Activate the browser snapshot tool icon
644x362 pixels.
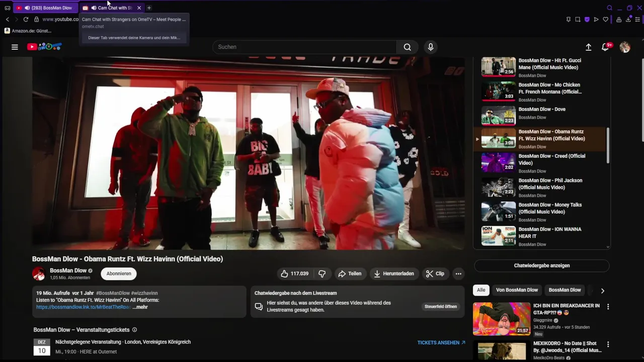(x=578, y=19)
